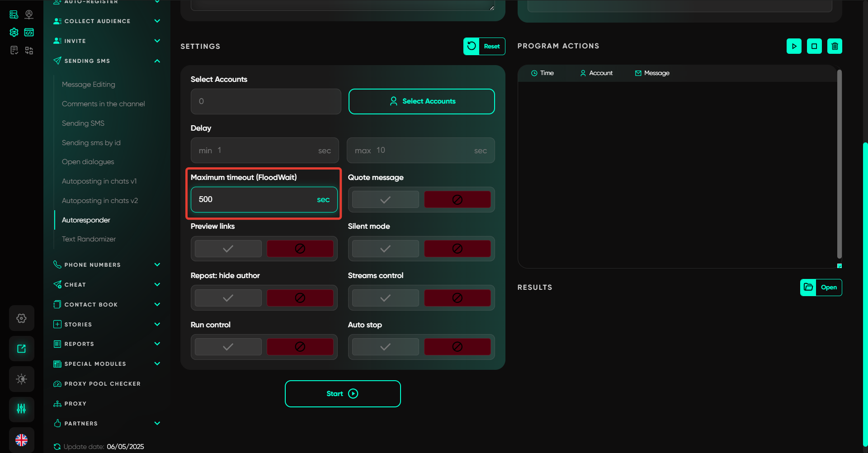The height and width of the screenshot is (453, 868).
Task: Expand the Phone Numbers section
Action: pyautogui.click(x=157, y=265)
